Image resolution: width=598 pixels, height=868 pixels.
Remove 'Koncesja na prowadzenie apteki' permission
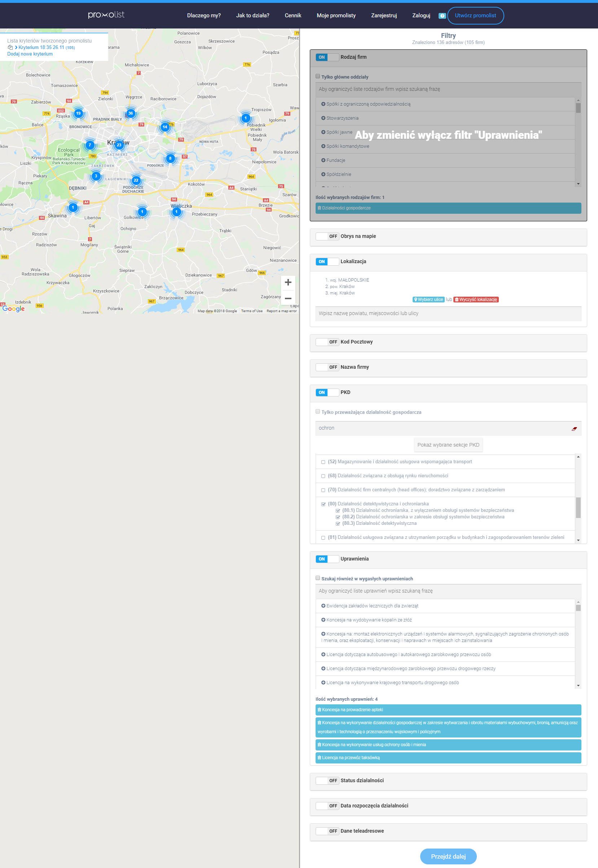click(x=319, y=710)
